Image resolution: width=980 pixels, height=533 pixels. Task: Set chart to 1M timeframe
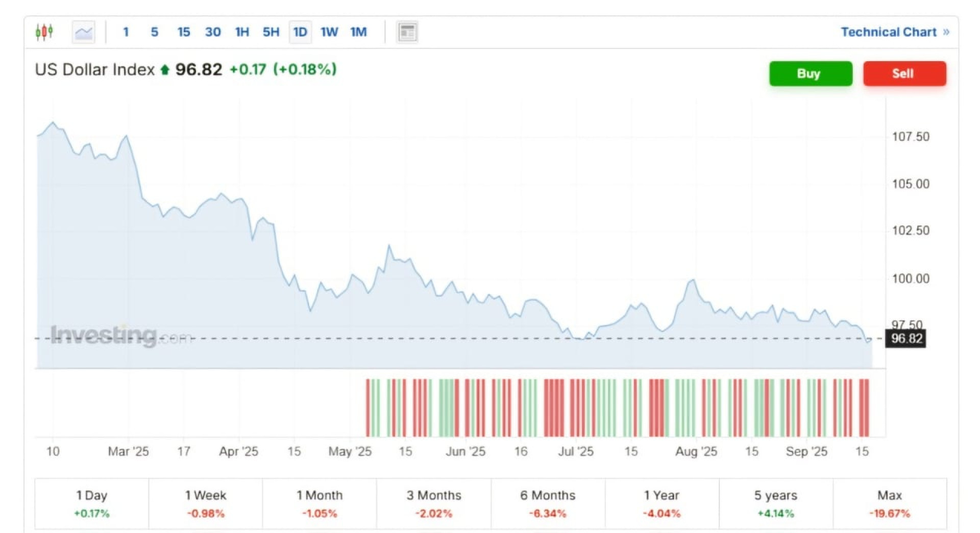(358, 32)
